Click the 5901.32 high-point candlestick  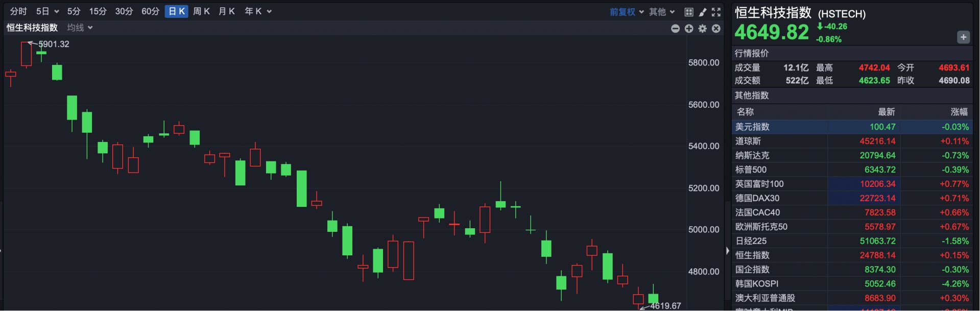click(x=26, y=54)
